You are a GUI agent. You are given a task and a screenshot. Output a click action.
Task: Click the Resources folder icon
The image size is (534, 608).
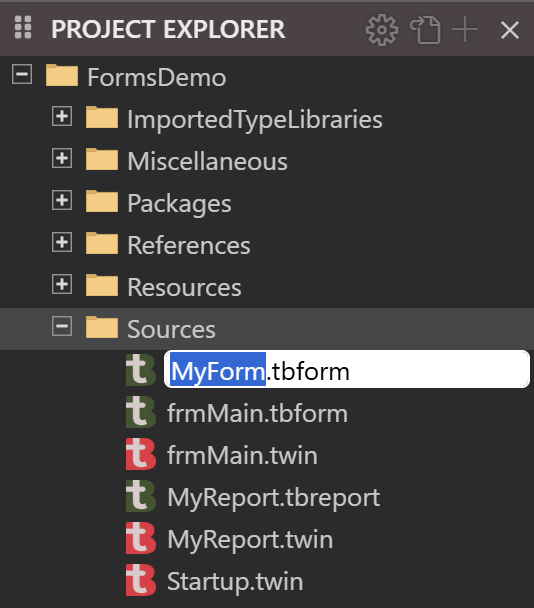point(102,285)
